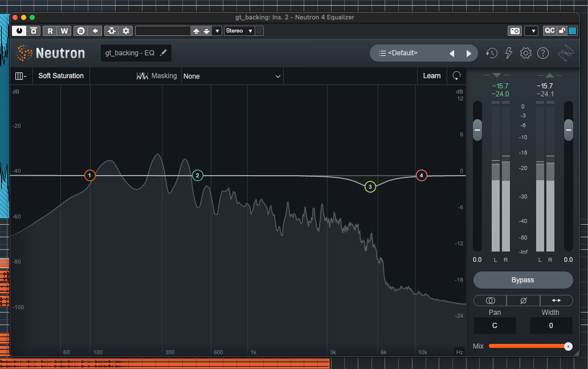Click the reset circular arrow icon beside Learn
The width and height of the screenshot is (588, 369).
pyautogui.click(x=456, y=76)
